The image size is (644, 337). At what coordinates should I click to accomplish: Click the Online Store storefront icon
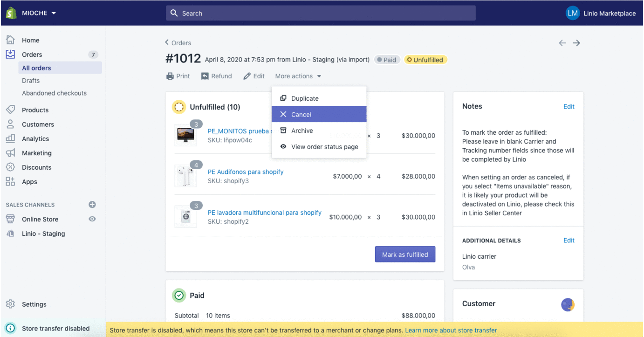point(10,219)
